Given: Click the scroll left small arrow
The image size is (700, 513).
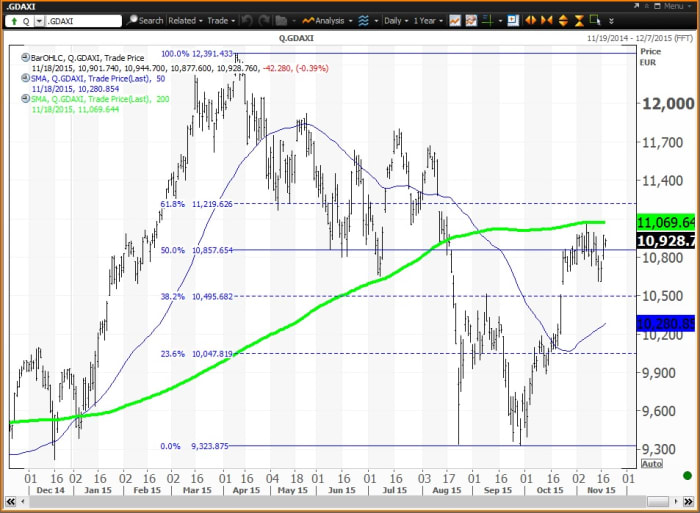Looking at the screenshot, I should tap(22, 501).
